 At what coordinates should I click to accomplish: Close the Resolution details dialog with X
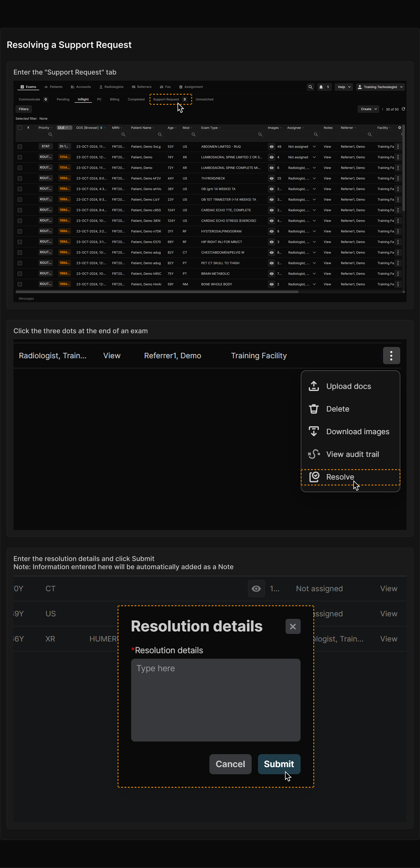(293, 626)
